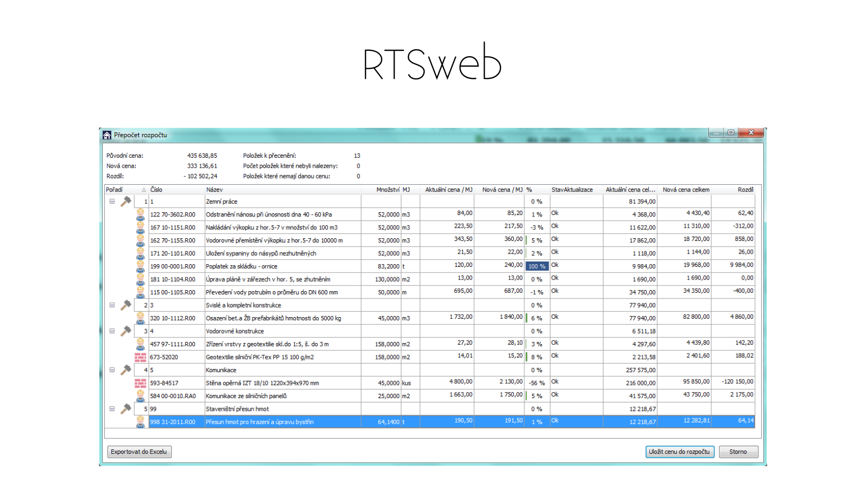
Task: Click hammer icon of Zemní práce row
Action: [x=126, y=201]
